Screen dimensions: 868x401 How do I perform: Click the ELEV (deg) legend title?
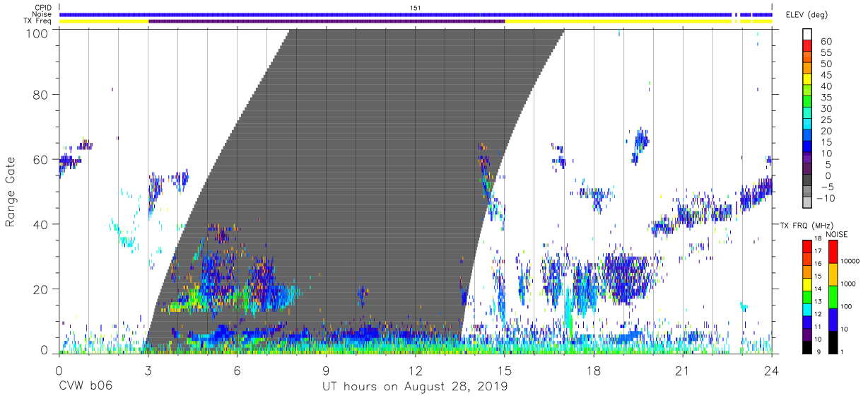click(807, 14)
